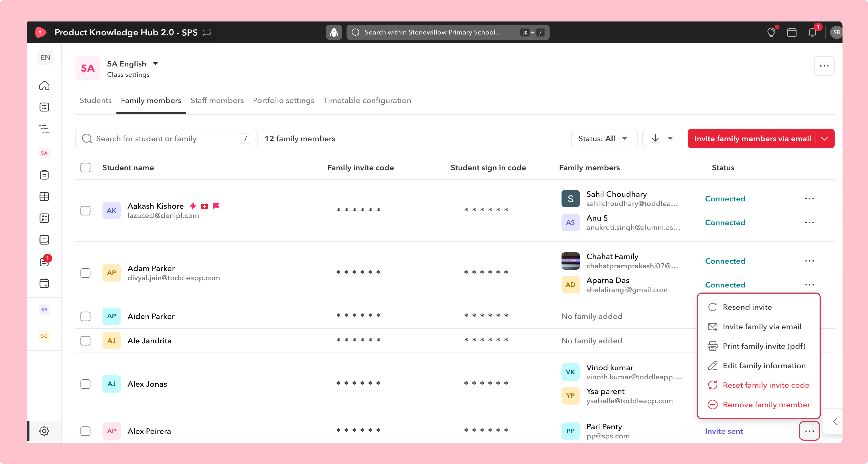Toggle the select-all checkbox in table header

point(86,168)
